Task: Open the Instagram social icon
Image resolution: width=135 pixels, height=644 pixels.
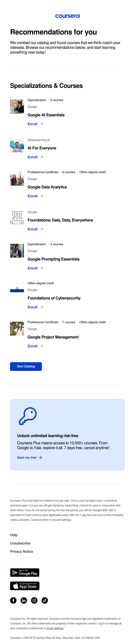Action: 34,600
